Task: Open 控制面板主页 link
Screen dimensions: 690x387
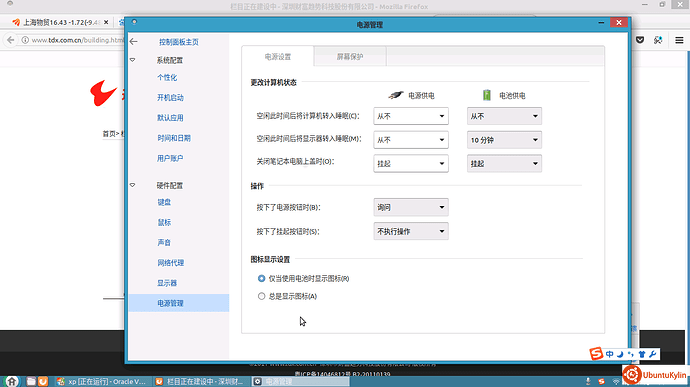Action: [179, 42]
